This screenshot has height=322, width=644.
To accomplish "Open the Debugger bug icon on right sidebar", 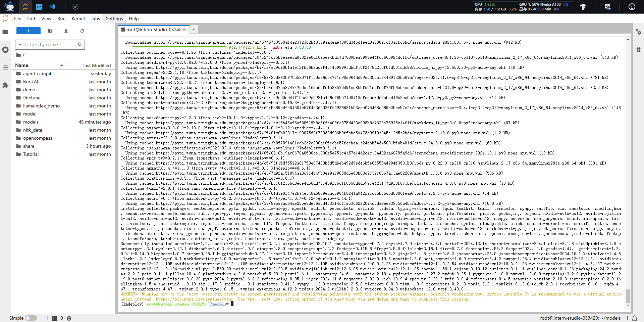I will tap(639, 50).
